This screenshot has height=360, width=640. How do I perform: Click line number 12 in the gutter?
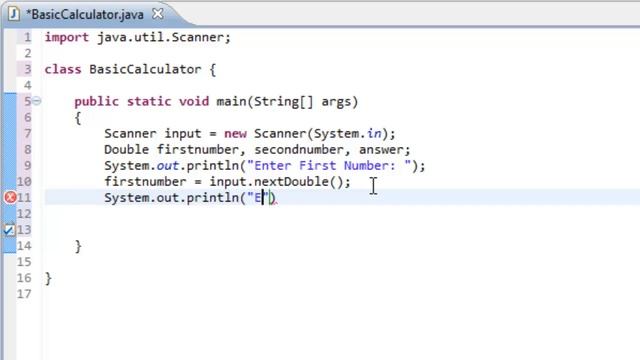point(24,213)
